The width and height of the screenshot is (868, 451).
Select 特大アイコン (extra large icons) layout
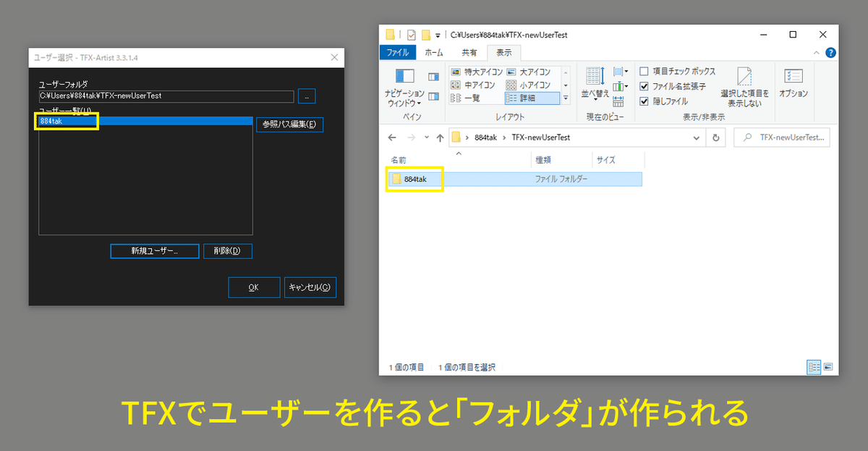tap(476, 72)
